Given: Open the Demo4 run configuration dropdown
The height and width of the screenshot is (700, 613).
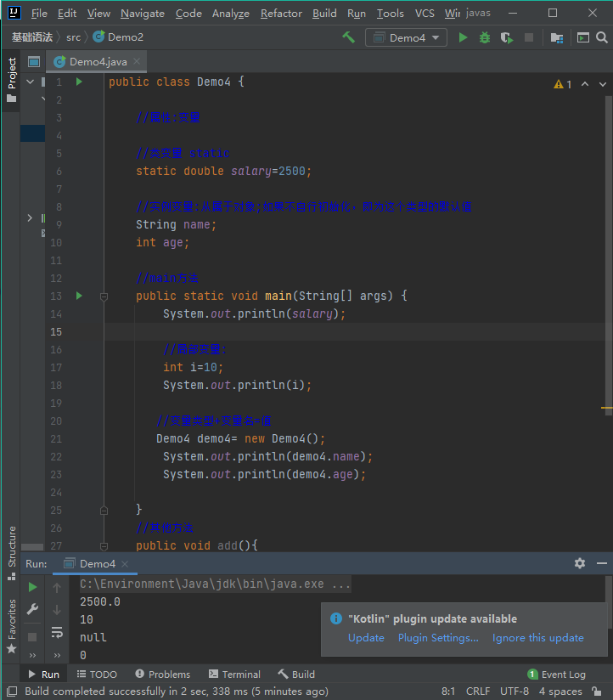Looking at the screenshot, I should tap(407, 37).
